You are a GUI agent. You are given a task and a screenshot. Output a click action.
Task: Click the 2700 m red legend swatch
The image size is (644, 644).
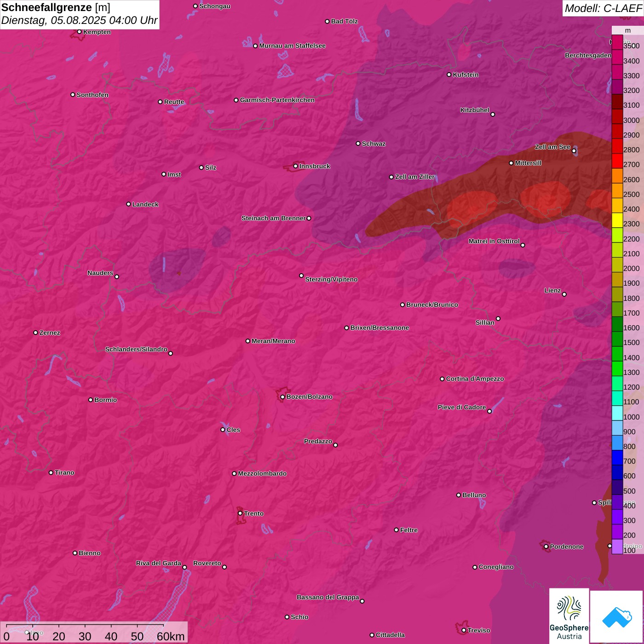(x=617, y=161)
